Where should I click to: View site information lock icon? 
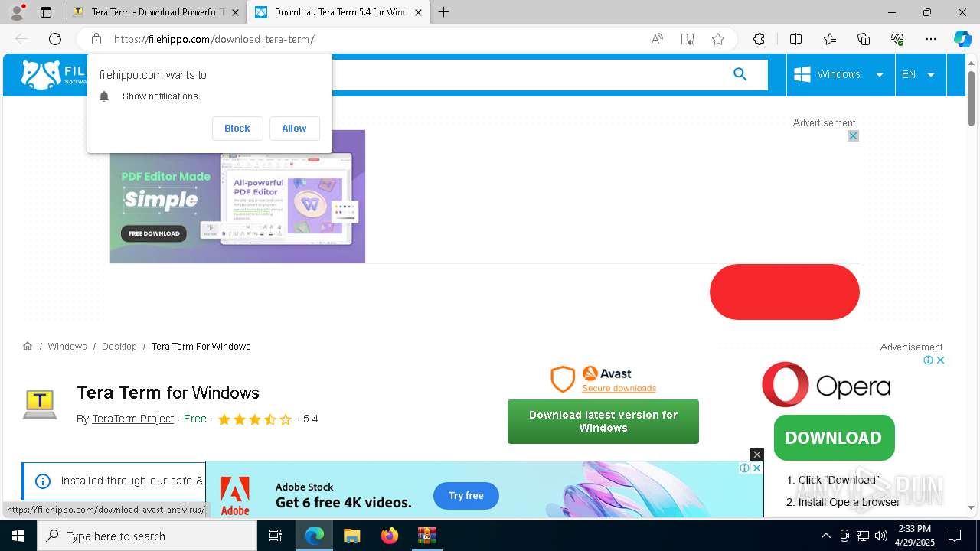pyautogui.click(x=96, y=39)
